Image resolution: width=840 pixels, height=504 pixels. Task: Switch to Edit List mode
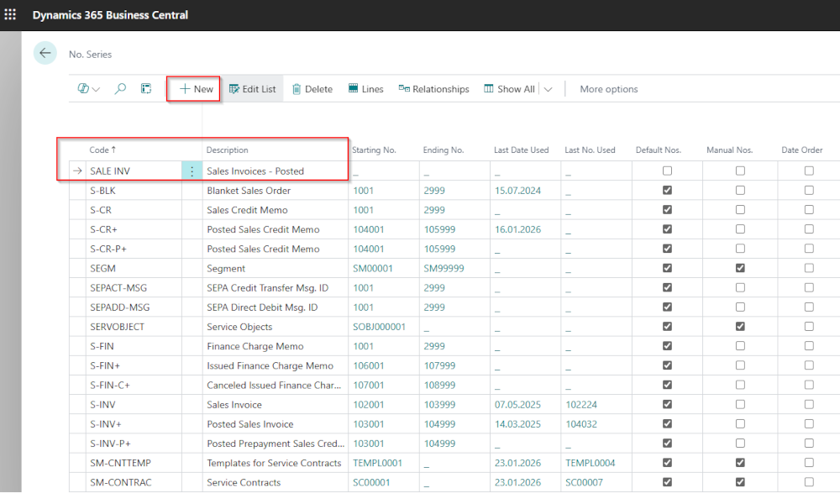pyautogui.click(x=252, y=89)
